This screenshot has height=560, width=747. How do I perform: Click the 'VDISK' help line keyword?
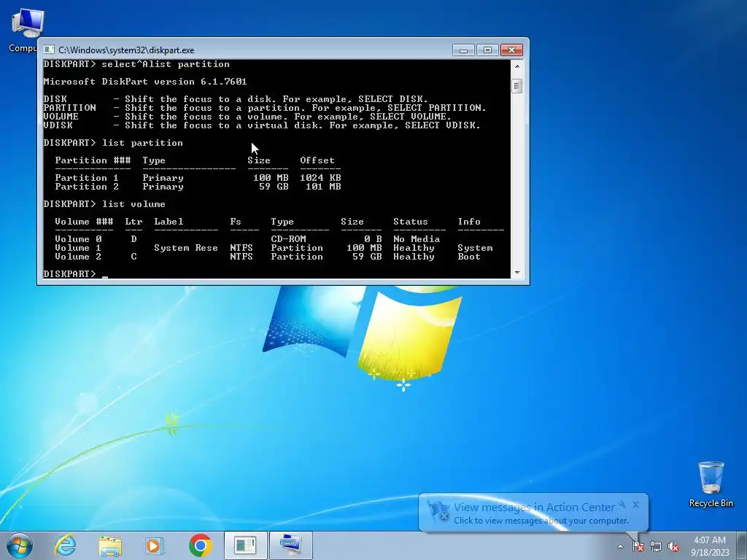(x=58, y=125)
